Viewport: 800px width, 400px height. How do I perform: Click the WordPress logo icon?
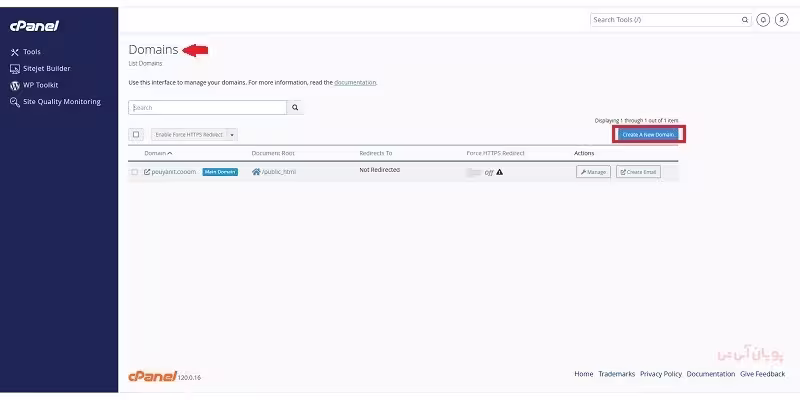coord(15,86)
